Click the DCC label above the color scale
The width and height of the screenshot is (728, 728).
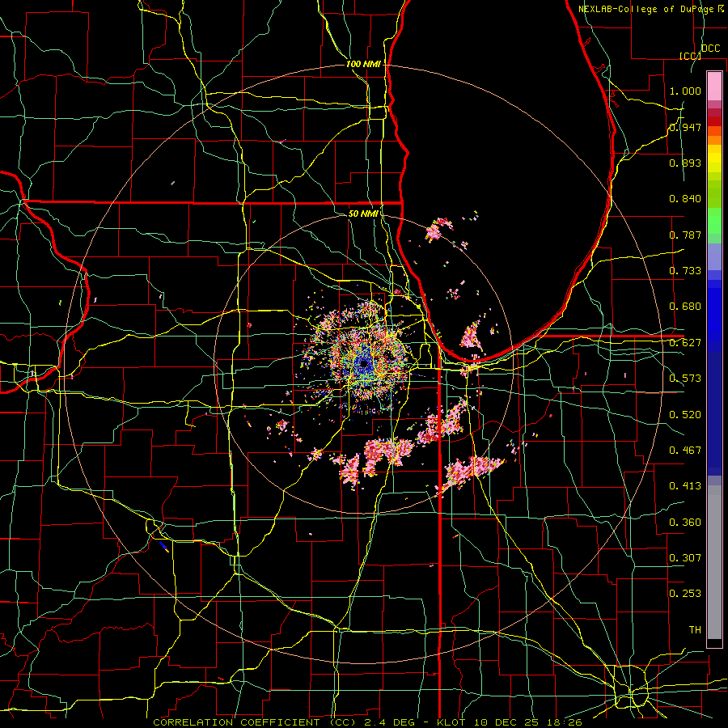[710, 49]
